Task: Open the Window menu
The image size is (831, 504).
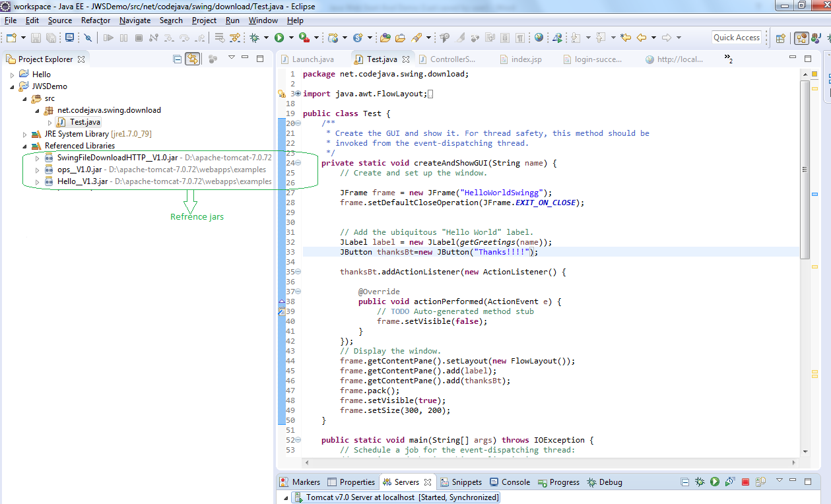Action: 263,20
